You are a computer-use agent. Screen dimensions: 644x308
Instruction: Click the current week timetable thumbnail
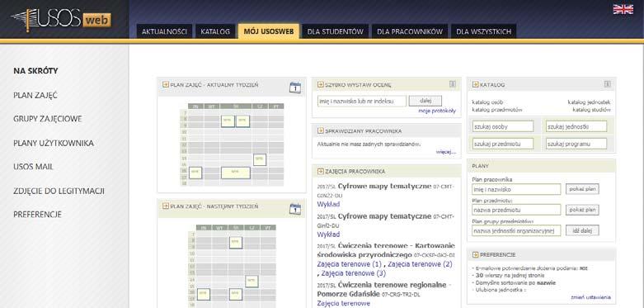pyautogui.click(x=232, y=145)
